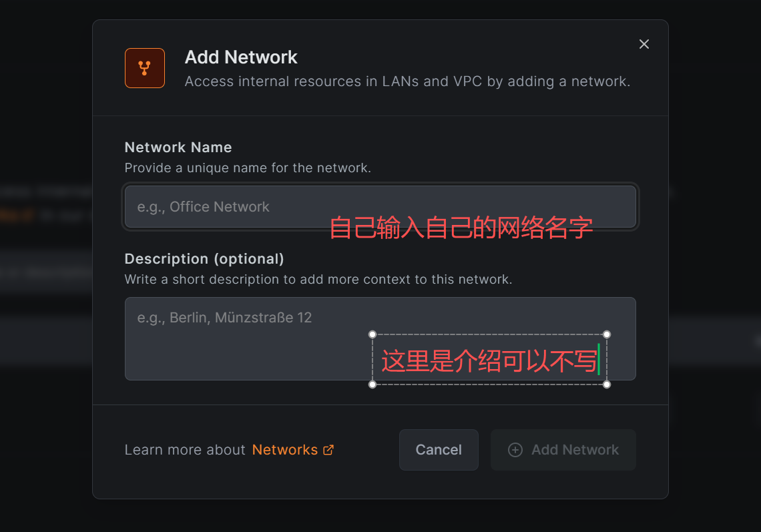Click the Add Network button label
Viewport: 761px width, 532px height.
[575, 450]
